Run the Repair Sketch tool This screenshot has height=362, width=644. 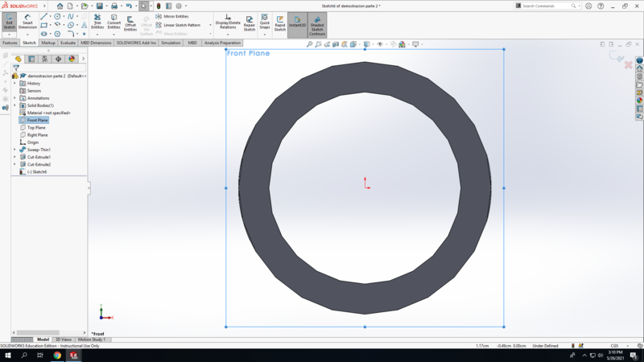(250, 23)
